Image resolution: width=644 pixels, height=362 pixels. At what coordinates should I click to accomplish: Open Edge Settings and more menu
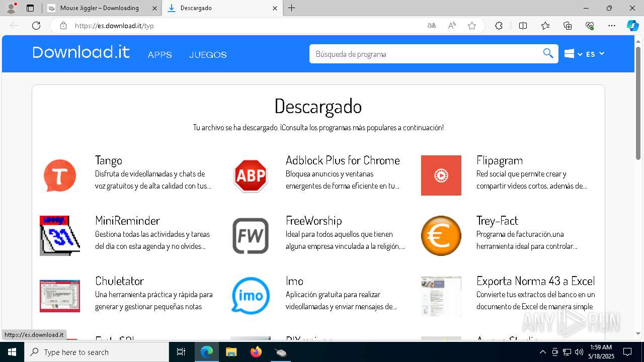[612, 26]
